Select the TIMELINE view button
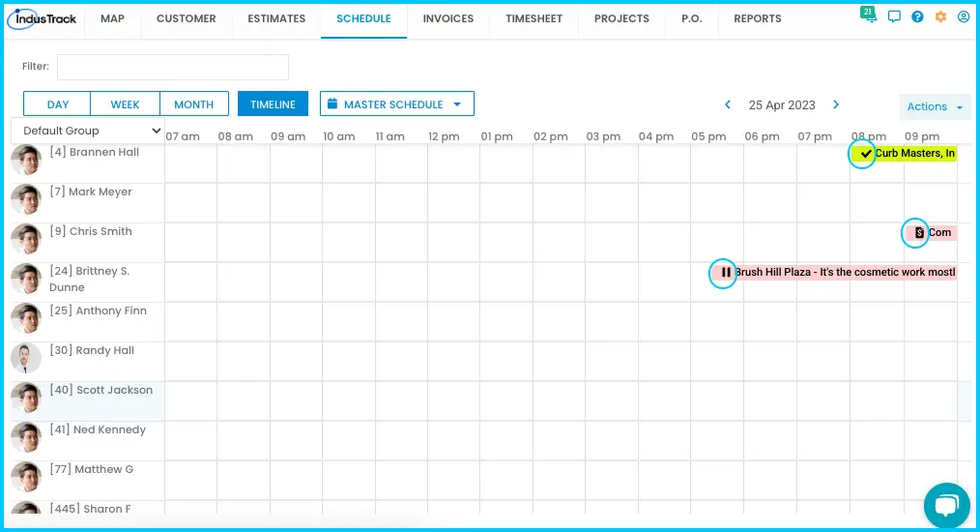This screenshot has width=980, height=532. [x=273, y=104]
